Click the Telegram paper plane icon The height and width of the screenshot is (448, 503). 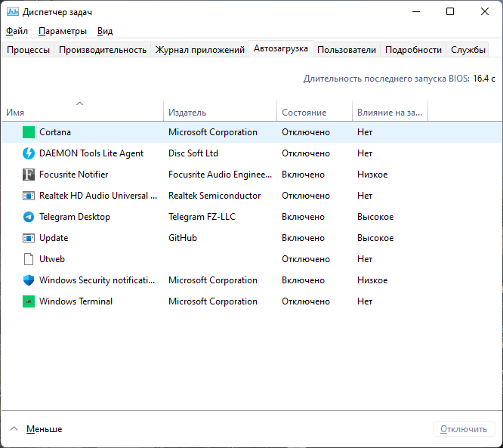coord(29,217)
